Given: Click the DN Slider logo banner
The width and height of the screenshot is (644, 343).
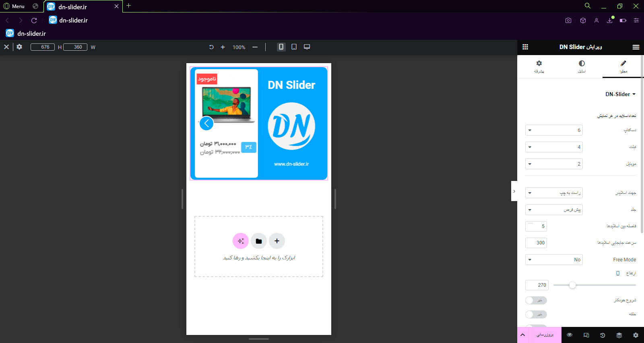Looking at the screenshot, I should coord(291,126).
